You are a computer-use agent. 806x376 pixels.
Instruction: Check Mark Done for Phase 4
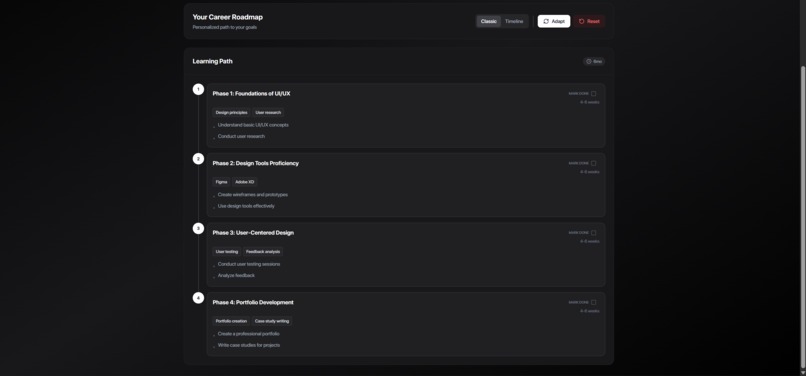[x=593, y=302]
